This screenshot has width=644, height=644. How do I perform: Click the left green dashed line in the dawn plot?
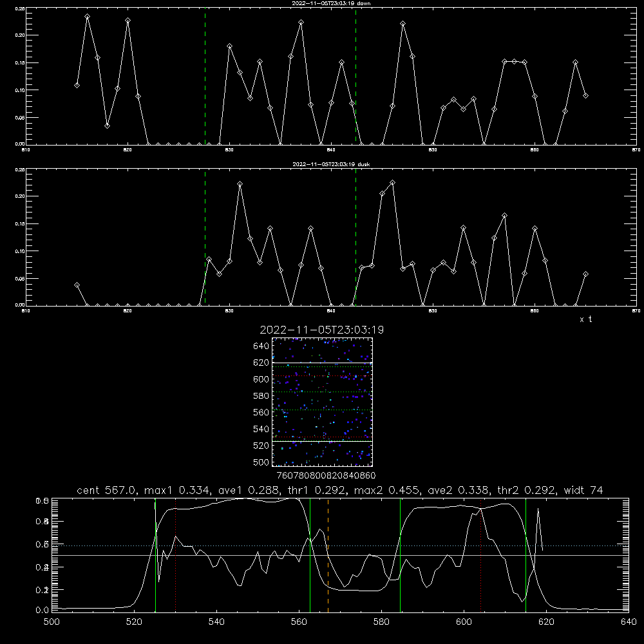coord(205,76)
